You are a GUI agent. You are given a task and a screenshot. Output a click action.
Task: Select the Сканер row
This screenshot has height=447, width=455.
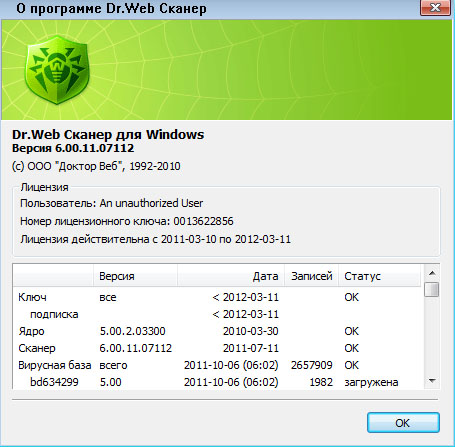pyautogui.click(x=218, y=348)
